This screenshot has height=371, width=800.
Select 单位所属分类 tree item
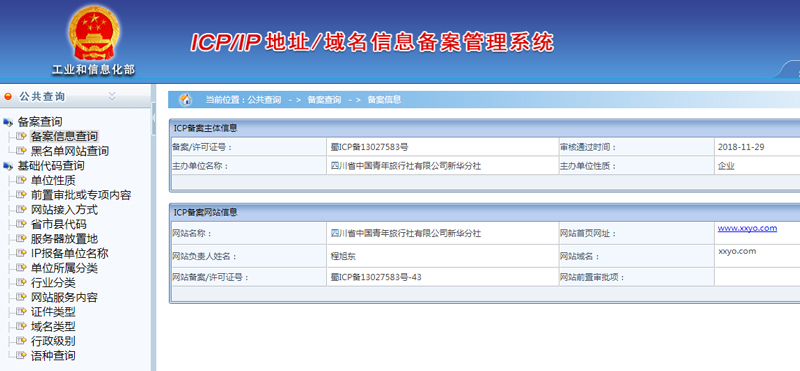64,268
